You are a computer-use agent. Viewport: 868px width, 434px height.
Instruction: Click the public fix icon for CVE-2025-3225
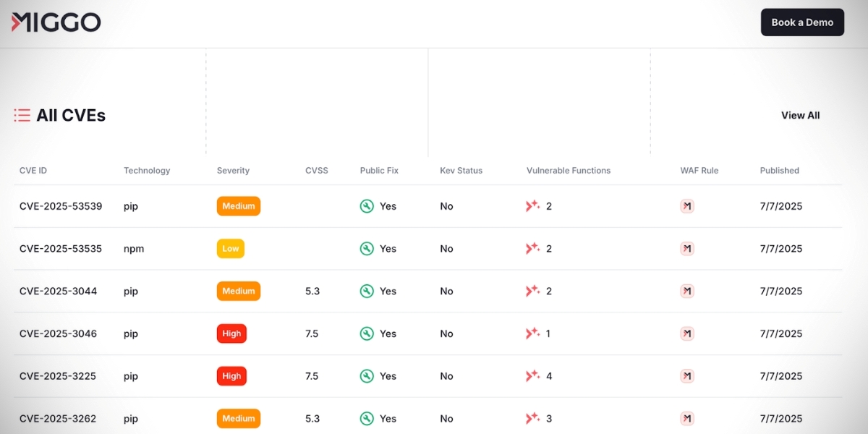[366, 376]
